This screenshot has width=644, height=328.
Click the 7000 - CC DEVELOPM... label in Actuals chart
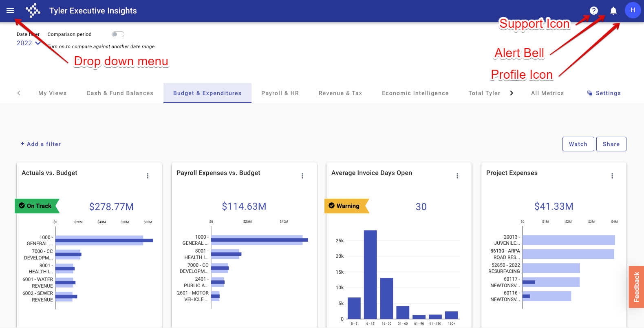[38, 255]
